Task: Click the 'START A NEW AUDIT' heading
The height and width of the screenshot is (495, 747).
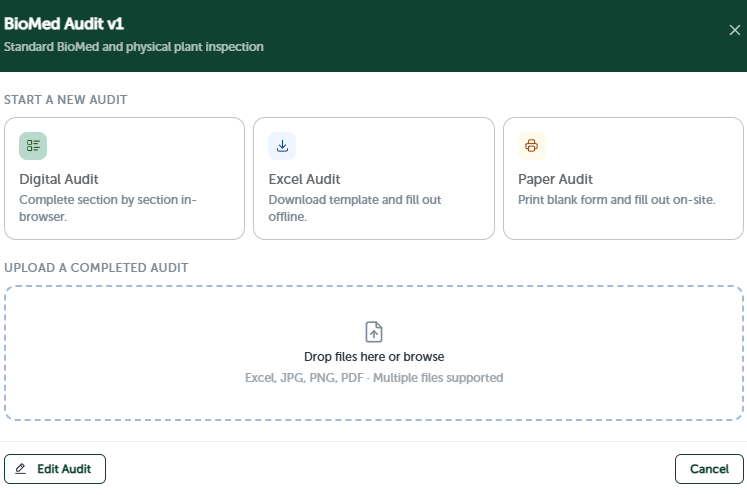Action: point(66,100)
